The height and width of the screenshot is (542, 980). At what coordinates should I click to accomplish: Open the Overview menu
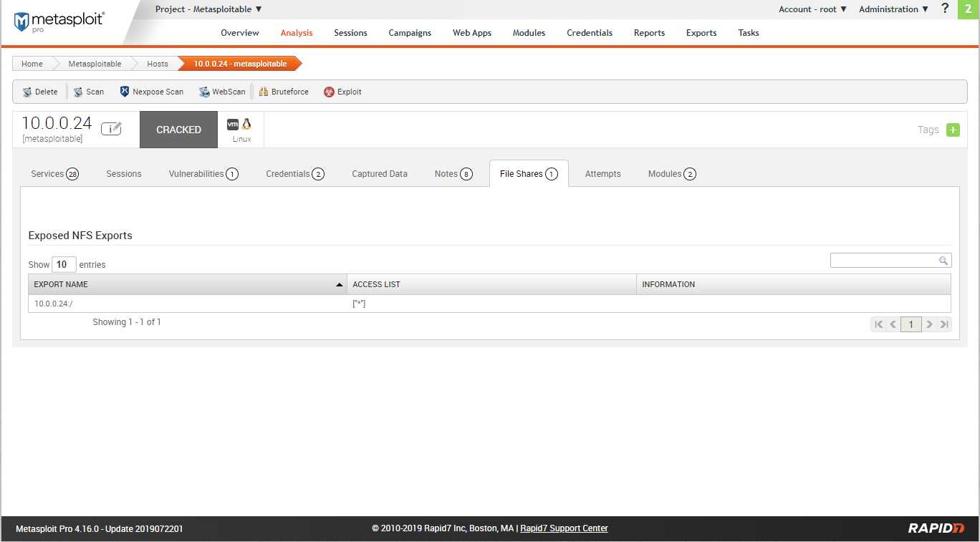point(240,33)
